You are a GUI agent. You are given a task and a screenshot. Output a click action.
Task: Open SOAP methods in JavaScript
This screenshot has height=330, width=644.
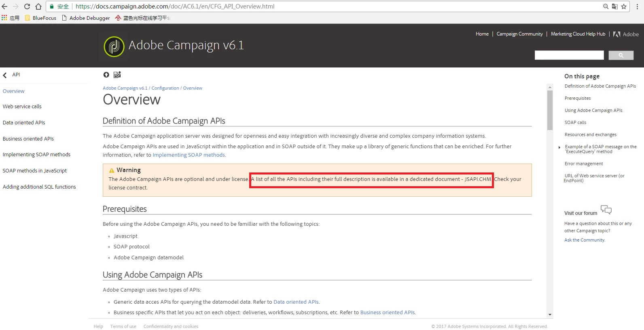point(35,171)
